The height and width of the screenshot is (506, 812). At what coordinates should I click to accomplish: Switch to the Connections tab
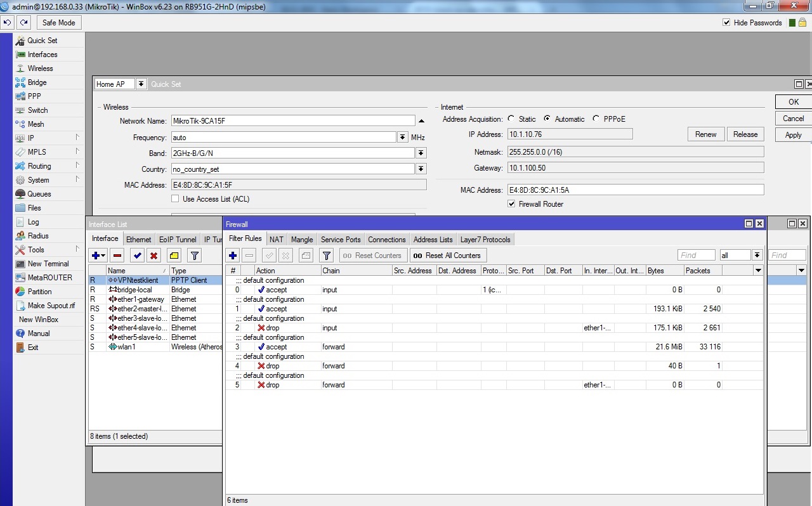(386, 239)
